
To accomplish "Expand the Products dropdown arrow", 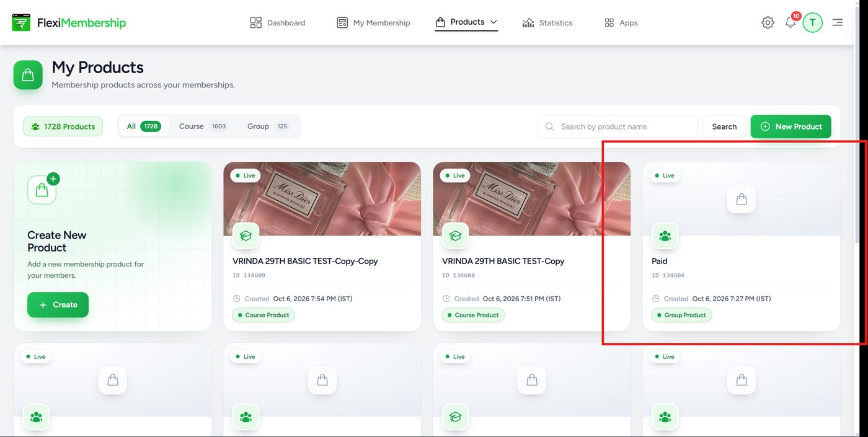I will point(494,22).
